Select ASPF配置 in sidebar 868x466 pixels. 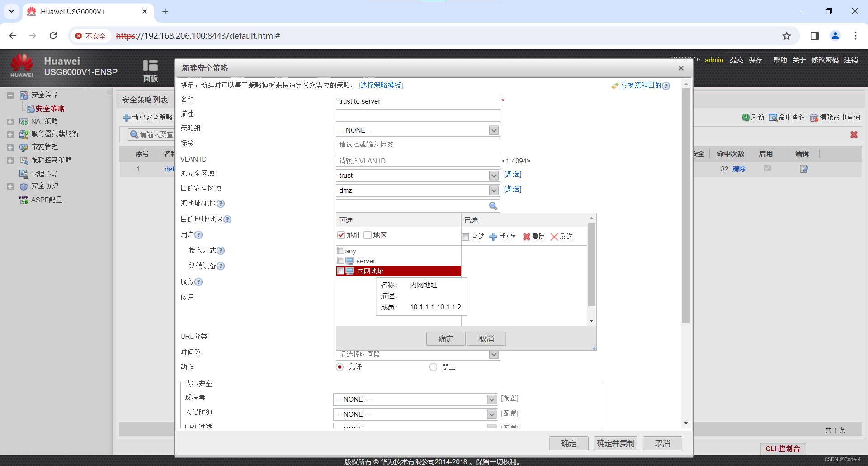pos(47,200)
